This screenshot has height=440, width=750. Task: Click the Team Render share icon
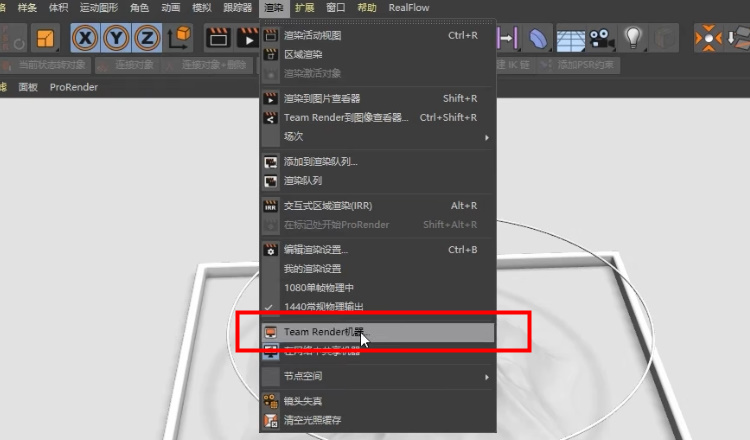point(271,118)
